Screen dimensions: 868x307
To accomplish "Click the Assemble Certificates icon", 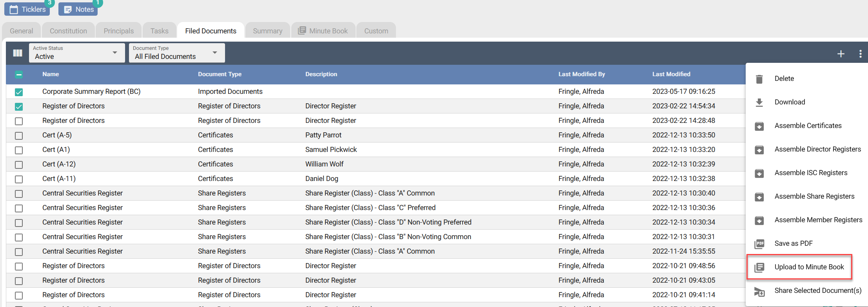I will [759, 126].
